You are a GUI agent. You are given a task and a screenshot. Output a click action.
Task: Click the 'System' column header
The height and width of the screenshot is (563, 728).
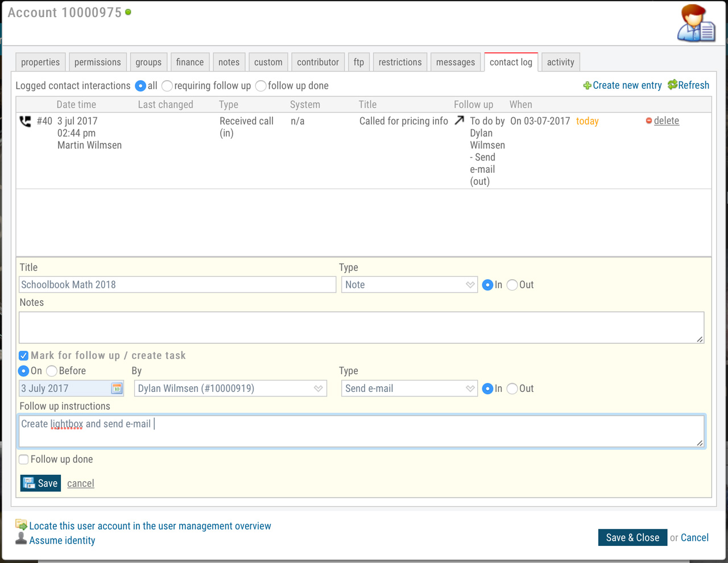(305, 105)
